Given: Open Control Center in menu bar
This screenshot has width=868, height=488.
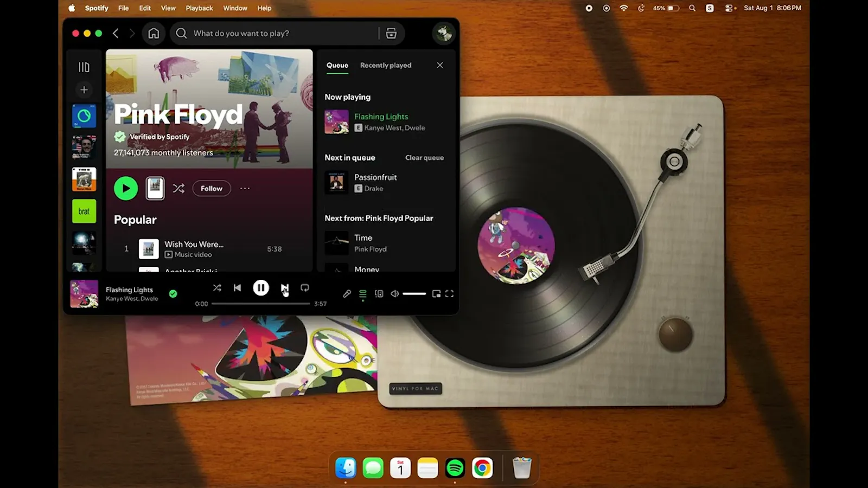Looking at the screenshot, I should [730, 8].
